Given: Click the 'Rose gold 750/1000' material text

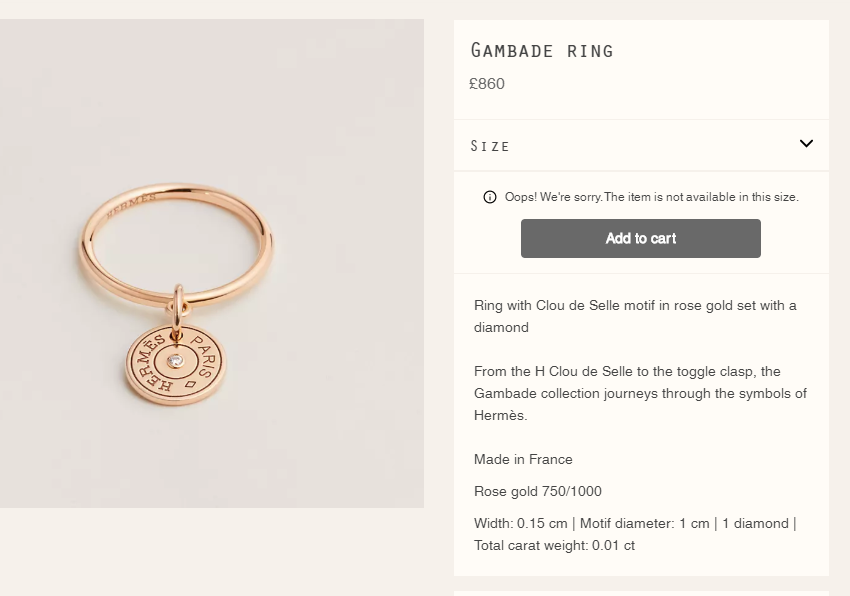Looking at the screenshot, I should click(538, 491).
